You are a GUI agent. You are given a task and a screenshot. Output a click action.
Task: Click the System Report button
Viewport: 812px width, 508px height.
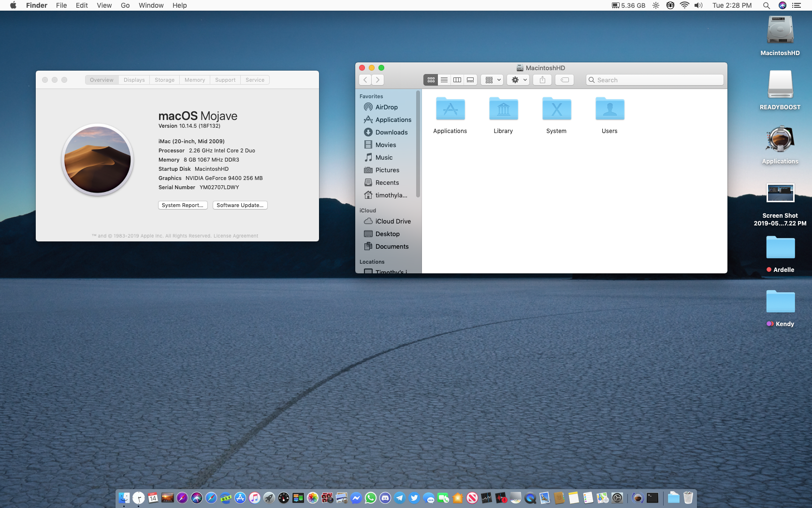183,205
